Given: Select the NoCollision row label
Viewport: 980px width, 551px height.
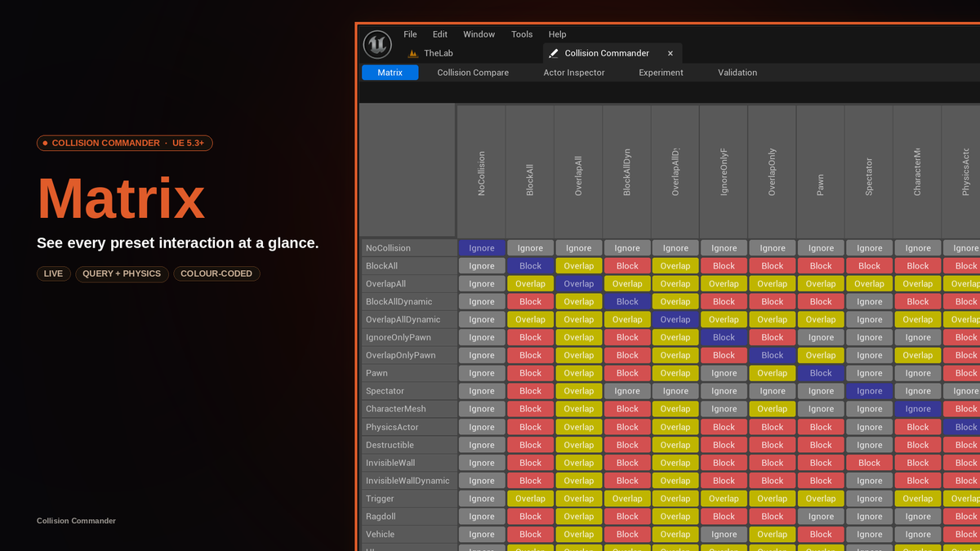Looking at the screenshot, I should click(x=408, y=248).
